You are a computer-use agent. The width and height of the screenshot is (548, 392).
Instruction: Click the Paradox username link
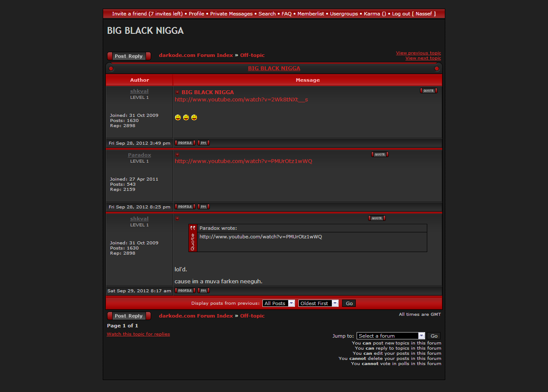(x=140, y=155)
